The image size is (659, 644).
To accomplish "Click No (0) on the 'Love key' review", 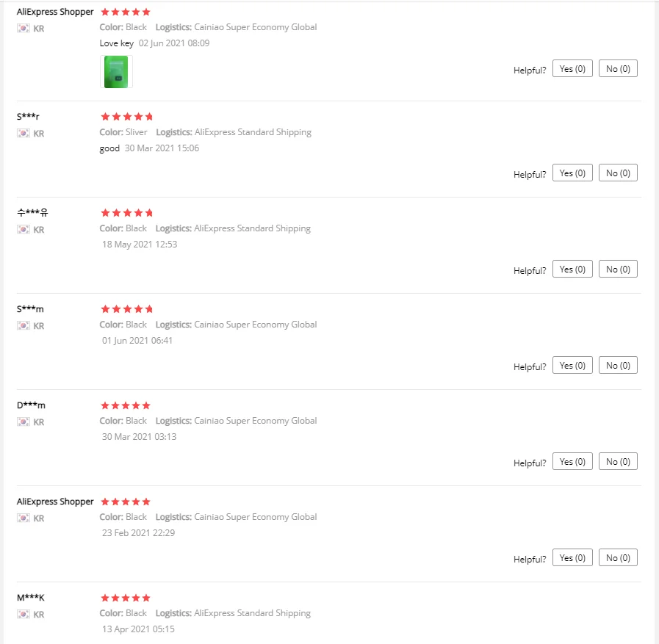I will [x=618, y=69].
